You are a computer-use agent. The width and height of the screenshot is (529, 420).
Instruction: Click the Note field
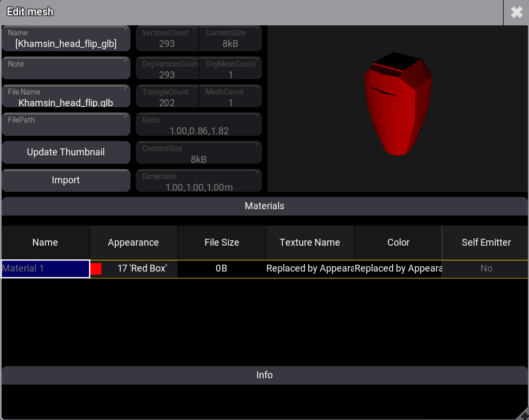66,68
